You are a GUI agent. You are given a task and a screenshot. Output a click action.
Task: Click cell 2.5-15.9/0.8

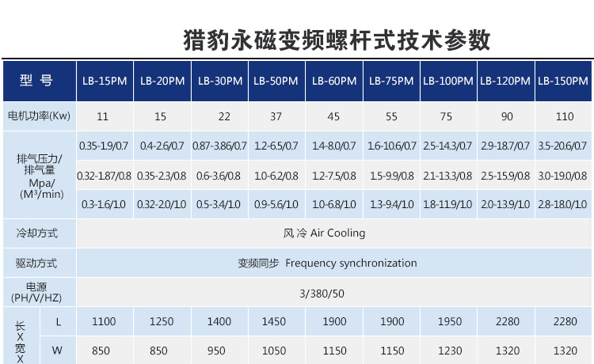pyautogui.click(x=505, y=176)
